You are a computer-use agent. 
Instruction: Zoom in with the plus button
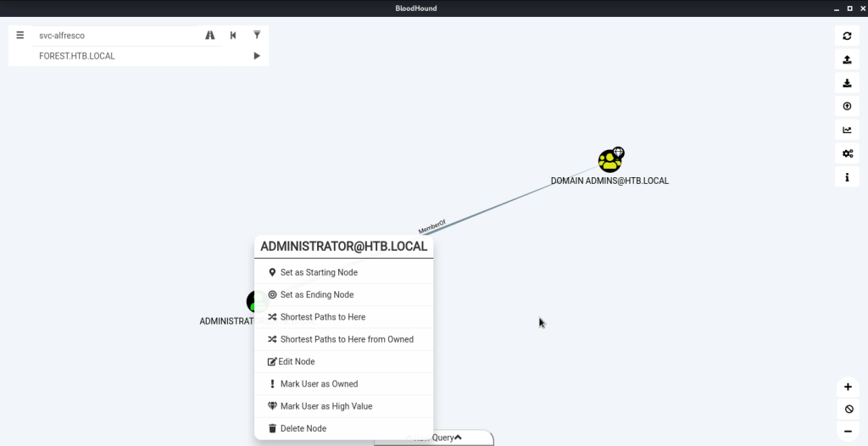[848, 387]
